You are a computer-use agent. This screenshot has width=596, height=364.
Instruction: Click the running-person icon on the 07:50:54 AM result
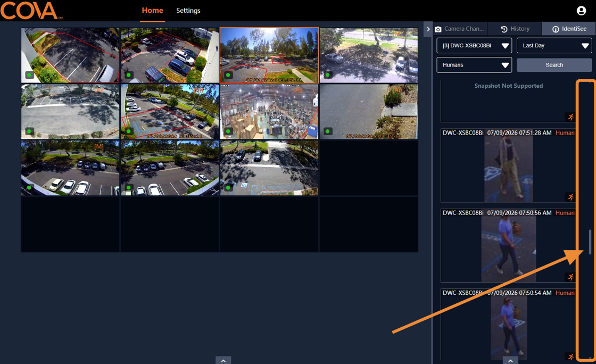(570, 357)
